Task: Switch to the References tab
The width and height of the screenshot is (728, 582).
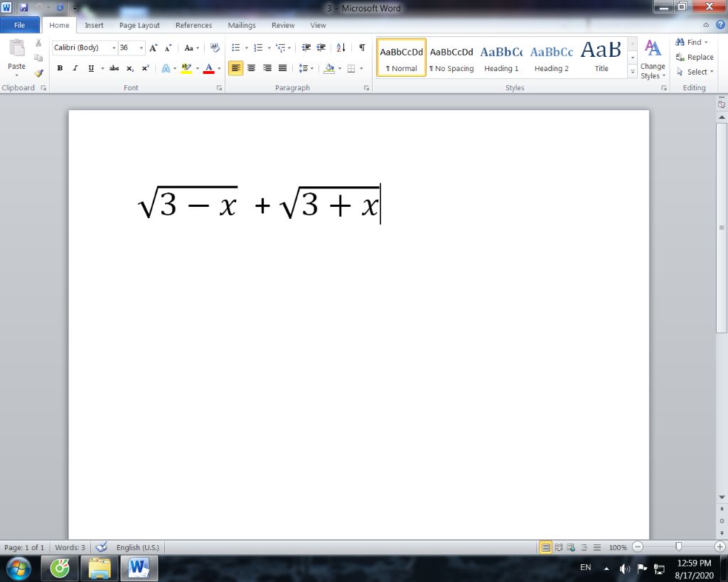Action: pyautogui.click(x=193, y=25)
